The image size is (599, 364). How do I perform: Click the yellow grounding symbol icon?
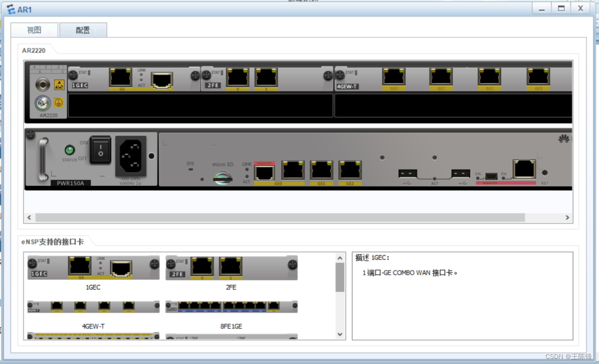(59, 103)
